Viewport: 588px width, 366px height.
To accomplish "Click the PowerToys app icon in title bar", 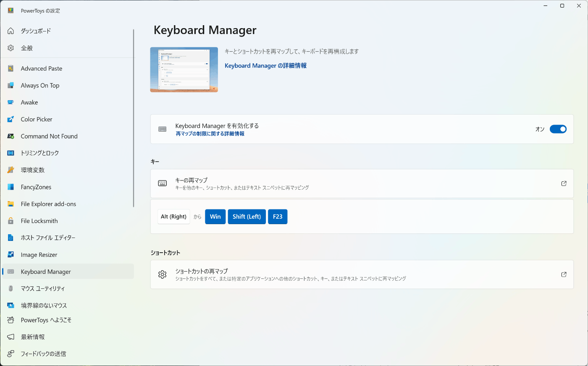I will 11,10.
